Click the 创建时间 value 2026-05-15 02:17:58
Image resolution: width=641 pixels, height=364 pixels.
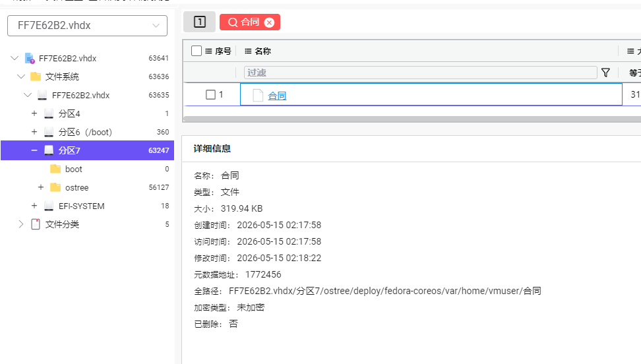[279, 225]
